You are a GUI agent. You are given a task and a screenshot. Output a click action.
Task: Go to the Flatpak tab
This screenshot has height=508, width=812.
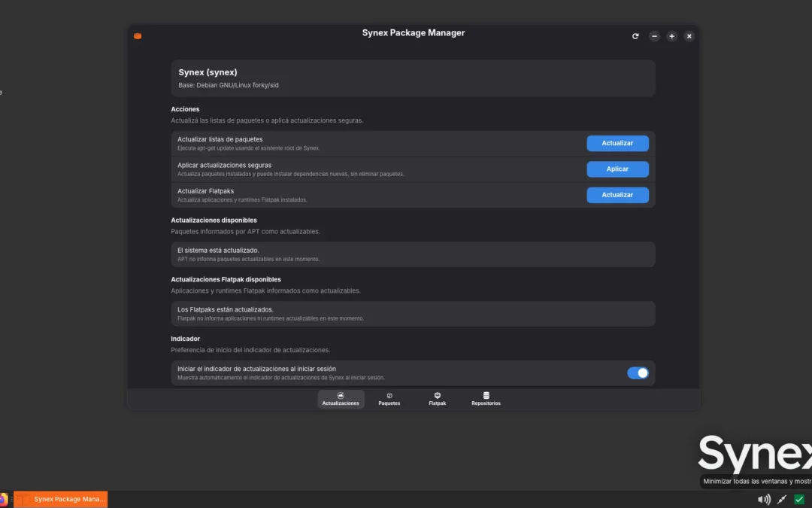point(437,399)
